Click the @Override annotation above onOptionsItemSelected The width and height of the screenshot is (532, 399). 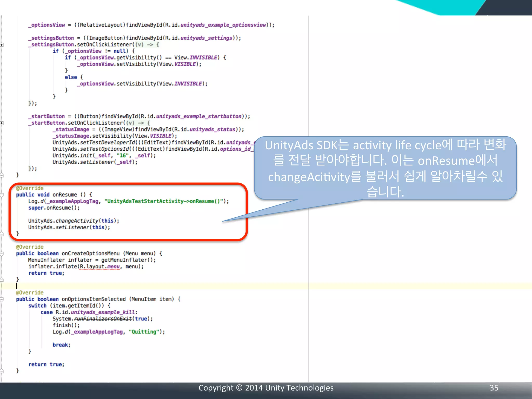coord(30,292)
